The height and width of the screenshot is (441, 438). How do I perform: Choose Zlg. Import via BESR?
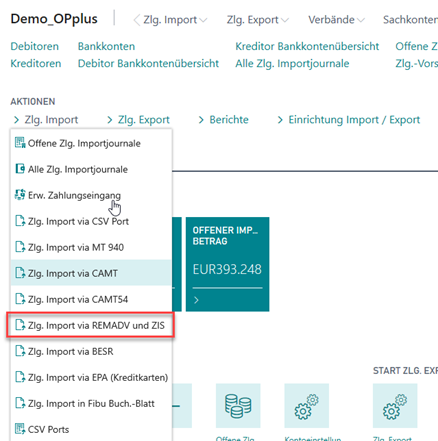coord(91,351)
